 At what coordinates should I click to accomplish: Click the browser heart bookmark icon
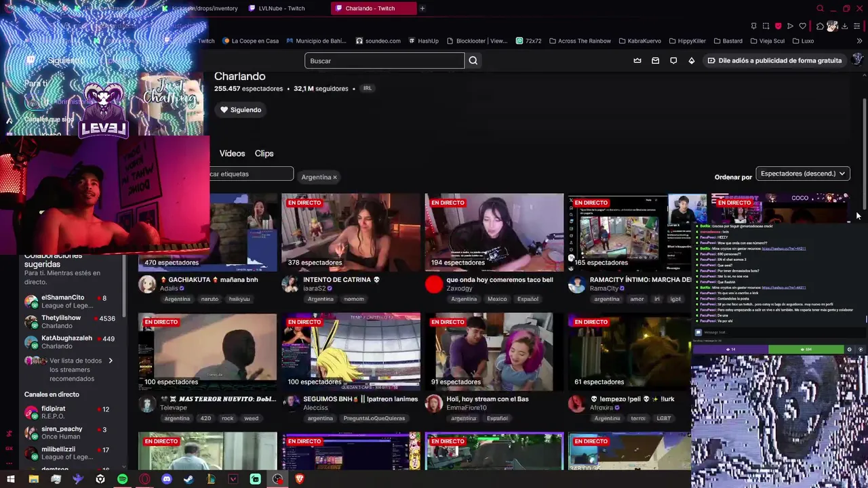click(802, 26)
